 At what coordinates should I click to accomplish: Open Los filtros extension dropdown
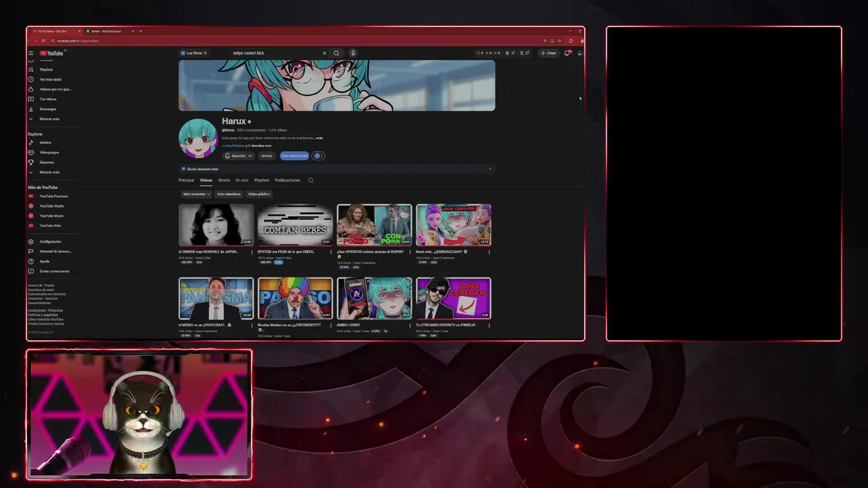195,53
